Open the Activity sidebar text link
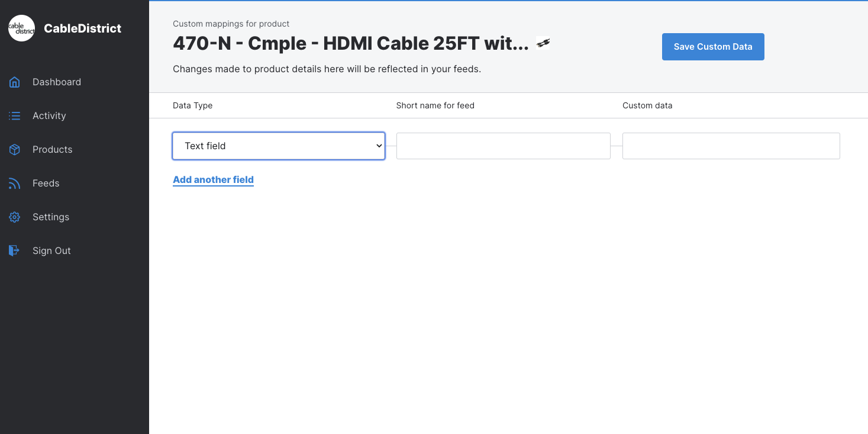The width and height of the screenshot is (868, 434). (49, 116)
